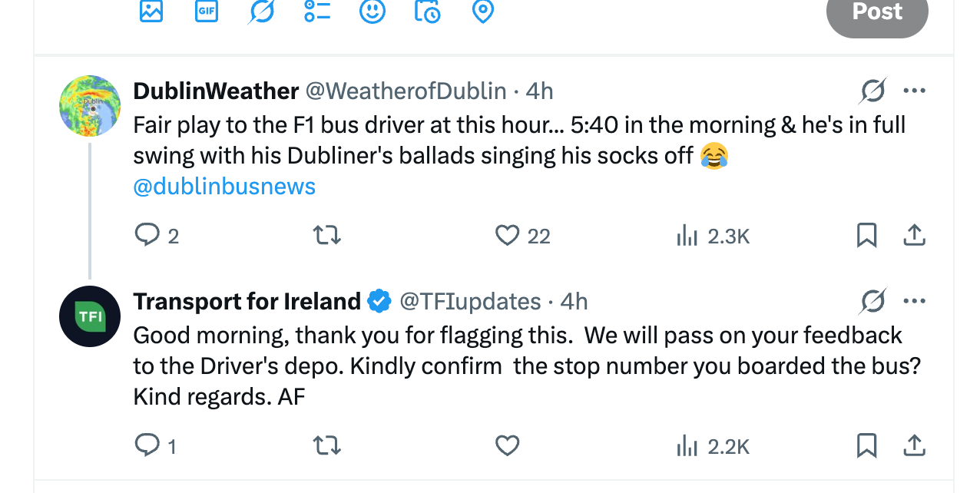
Task: Click the @dublinbusnews mention link
Action: point(224,187)
